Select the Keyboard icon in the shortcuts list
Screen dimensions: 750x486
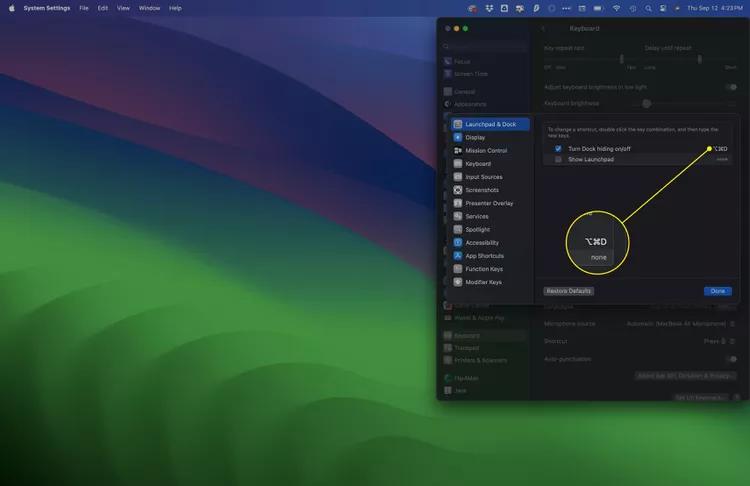(x=458, y=164)
